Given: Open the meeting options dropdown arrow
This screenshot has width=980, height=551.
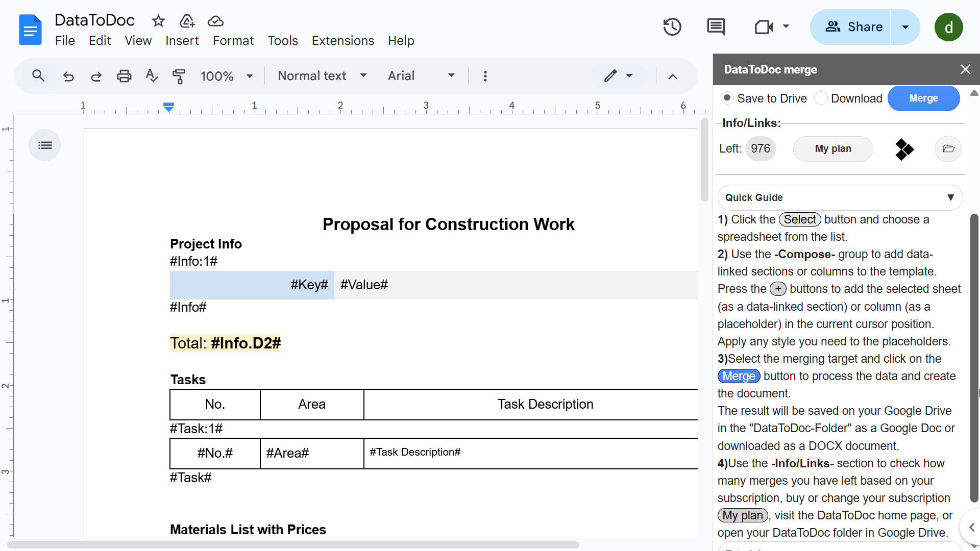Looking at the screenshot, I should click(x=786, y=27).
